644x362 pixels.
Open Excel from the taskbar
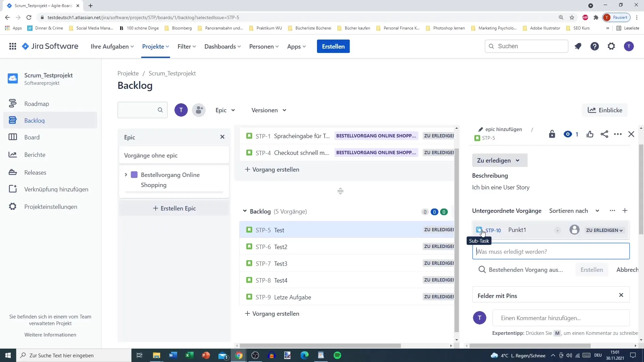click(x=189, y=355)
